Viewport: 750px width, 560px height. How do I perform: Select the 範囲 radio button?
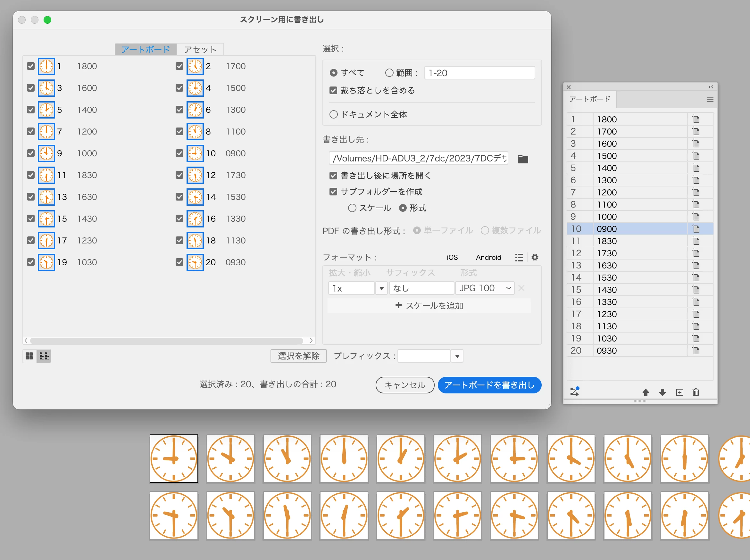[x=389, y=73]
